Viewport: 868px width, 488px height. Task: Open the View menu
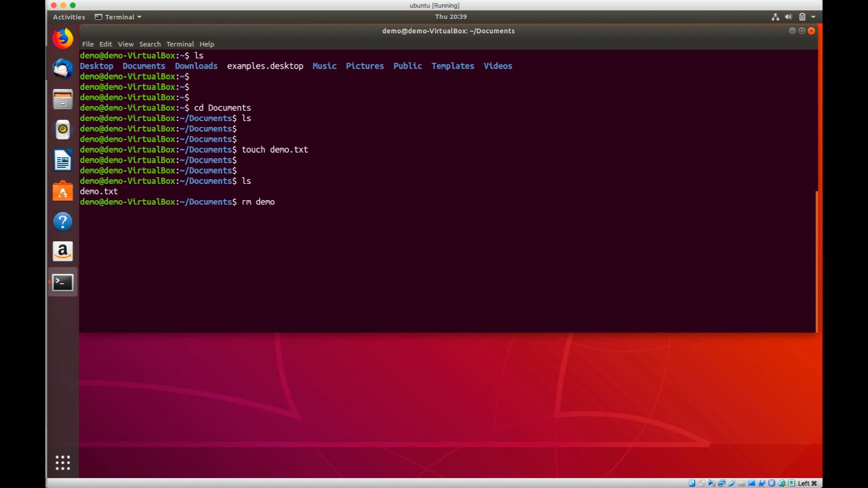[x=126, y=44]
